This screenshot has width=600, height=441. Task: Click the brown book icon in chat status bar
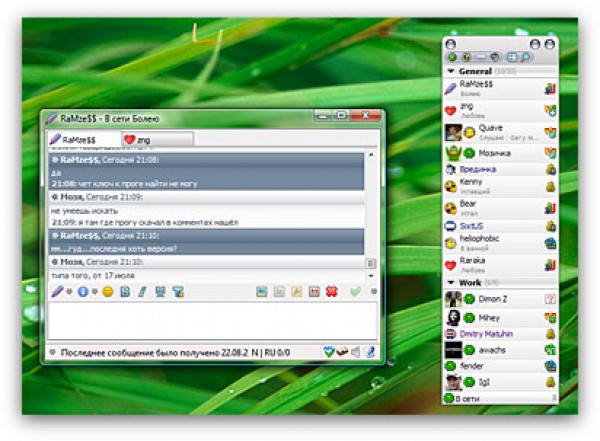point(342,351)
